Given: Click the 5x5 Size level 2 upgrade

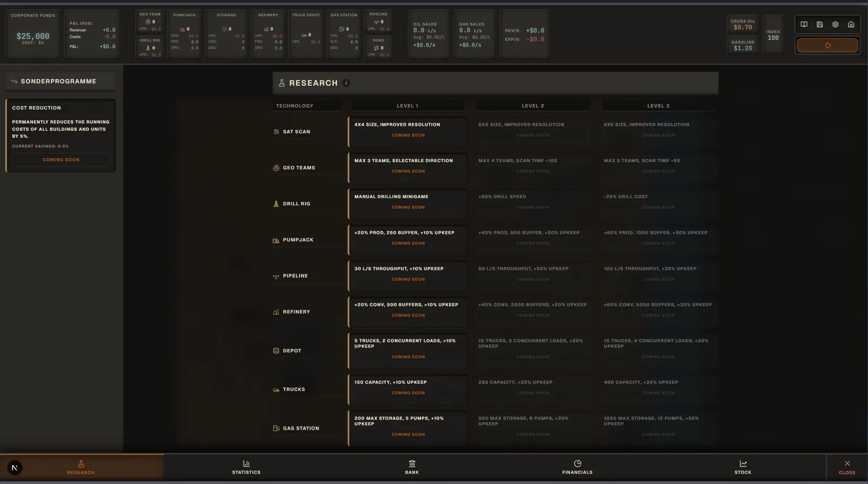Looking at the screenshot, I should (x=533, y=131).
